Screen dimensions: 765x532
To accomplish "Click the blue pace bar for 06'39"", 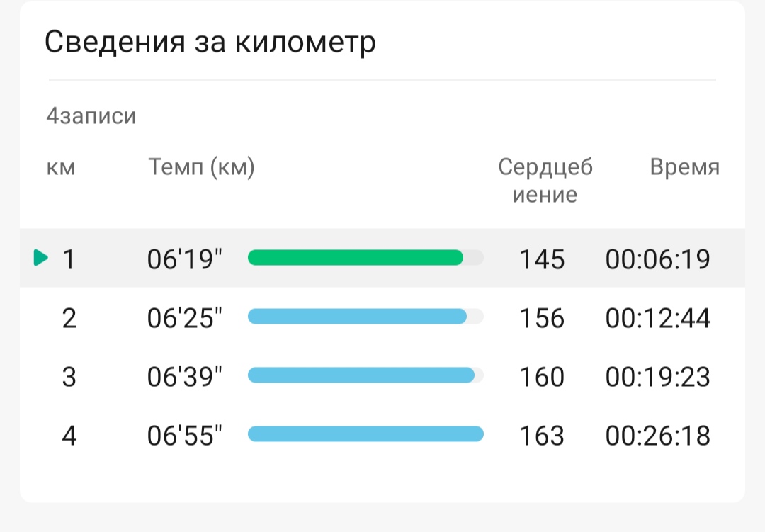I will (361, 375).
